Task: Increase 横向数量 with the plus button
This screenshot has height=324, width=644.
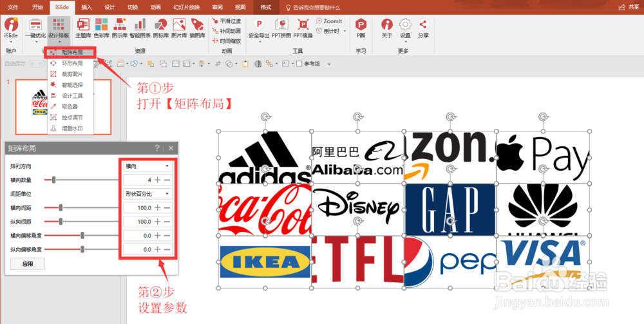Action: coord(157,180)
